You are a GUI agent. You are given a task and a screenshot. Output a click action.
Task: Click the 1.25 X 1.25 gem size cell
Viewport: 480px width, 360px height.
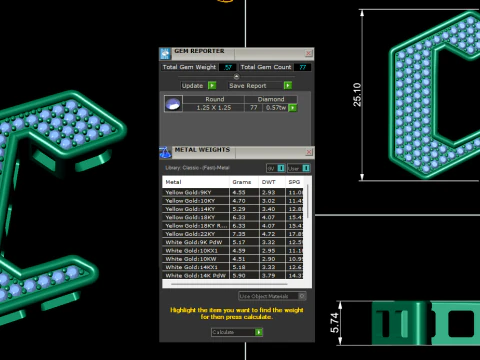(214, 108)
